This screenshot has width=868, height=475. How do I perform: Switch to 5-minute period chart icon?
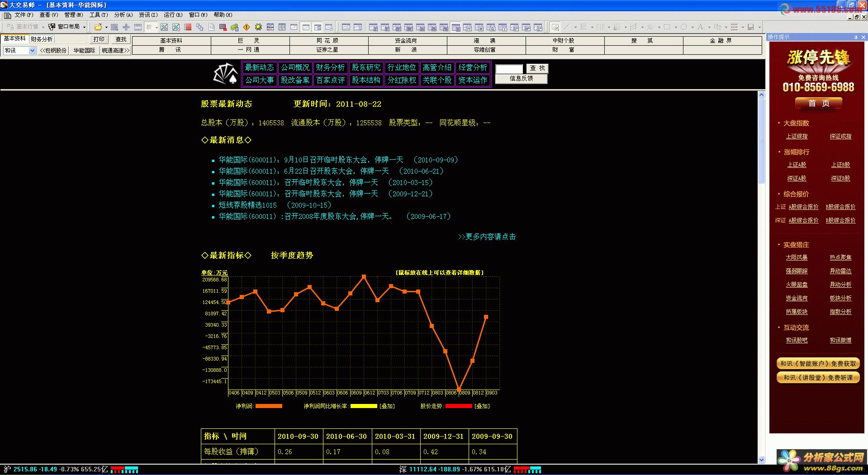pos(385,27)
